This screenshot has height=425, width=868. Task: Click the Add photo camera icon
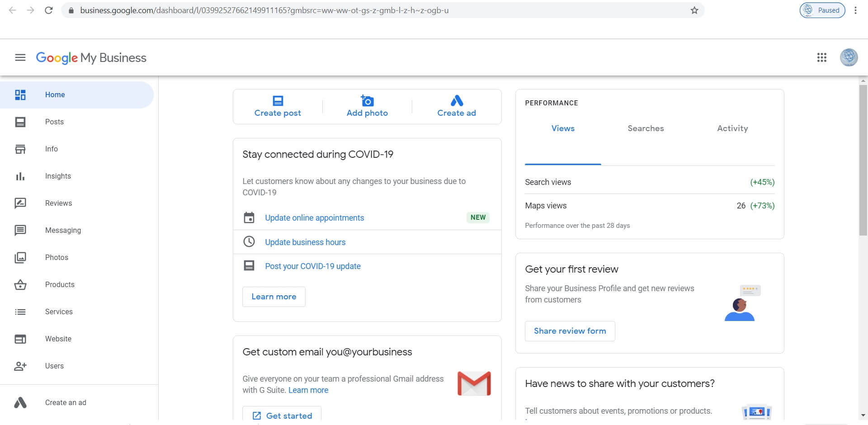click(367, 100)
